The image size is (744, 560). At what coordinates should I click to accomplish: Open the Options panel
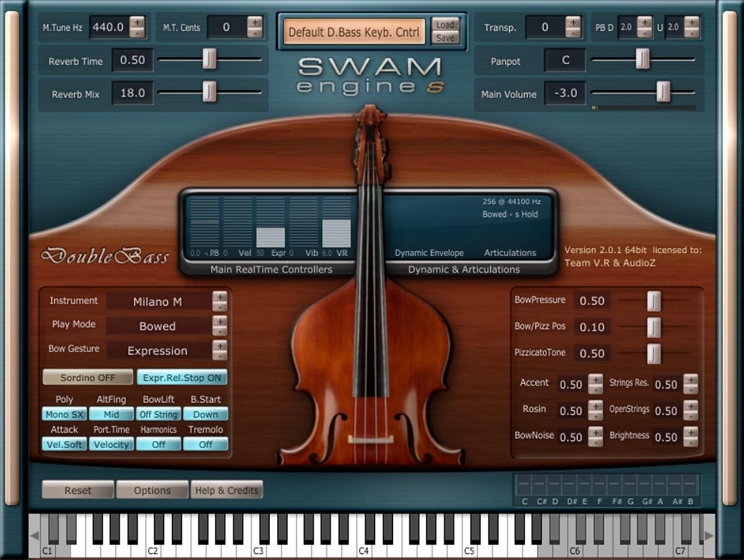coord(153,490)
